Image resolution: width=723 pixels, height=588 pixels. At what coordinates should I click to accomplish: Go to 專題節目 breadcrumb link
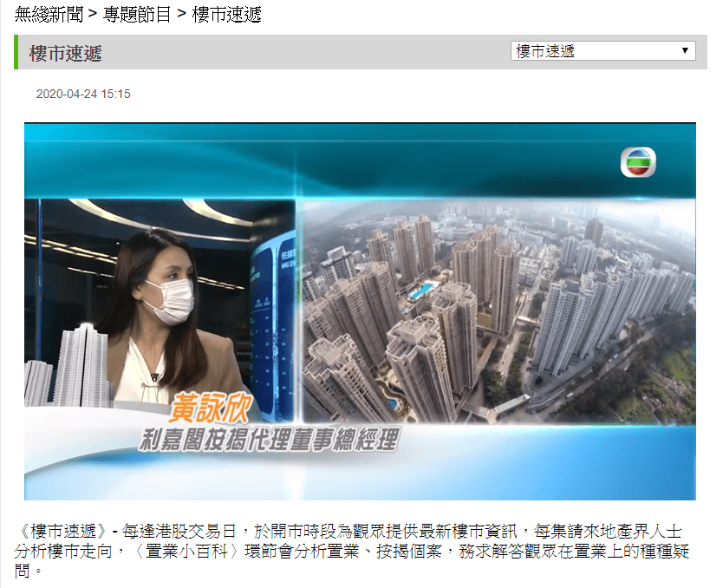(137, 14)
